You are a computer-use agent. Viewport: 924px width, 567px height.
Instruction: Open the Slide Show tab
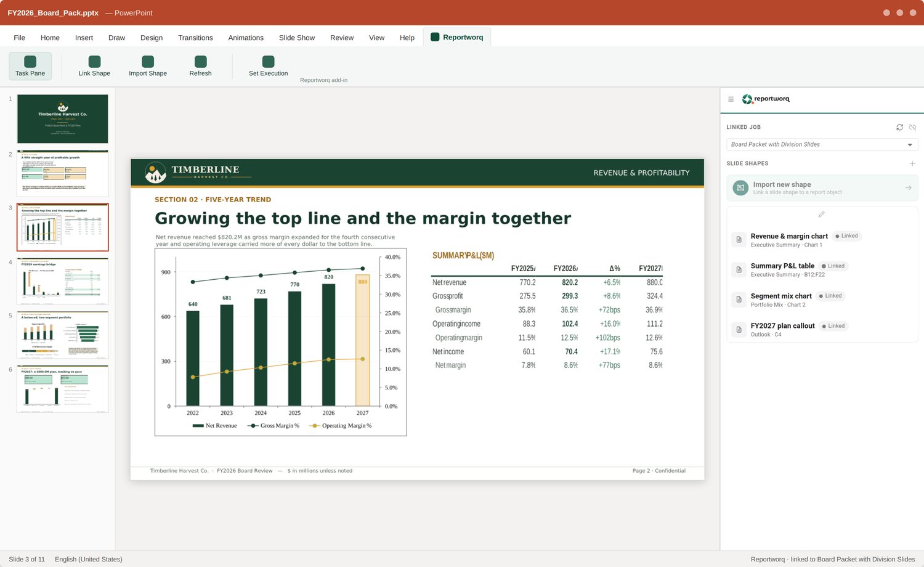(x=296, y=38)
